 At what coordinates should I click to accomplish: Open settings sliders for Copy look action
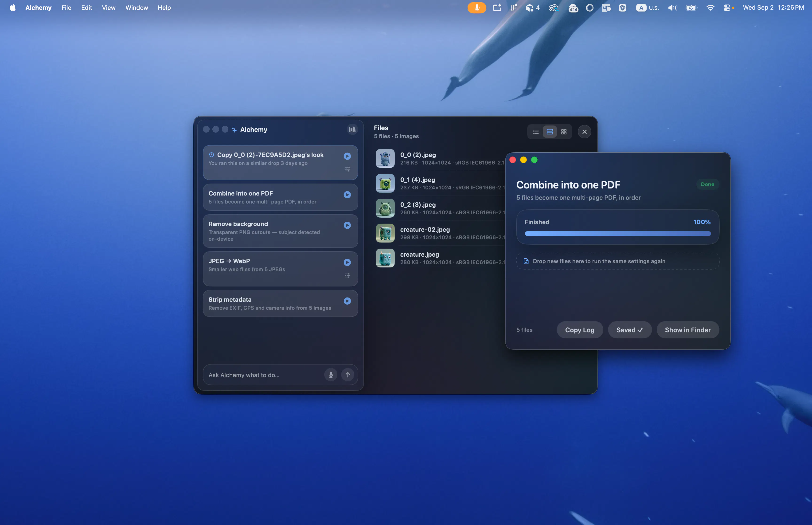point(347,169)
